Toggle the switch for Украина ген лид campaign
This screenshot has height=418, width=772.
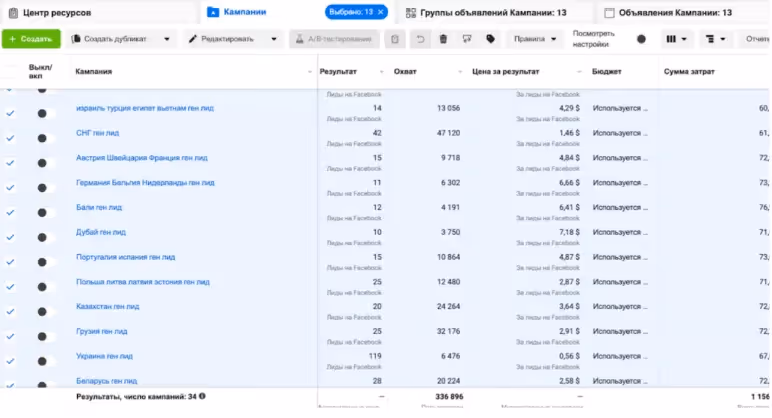coord(43,361)
